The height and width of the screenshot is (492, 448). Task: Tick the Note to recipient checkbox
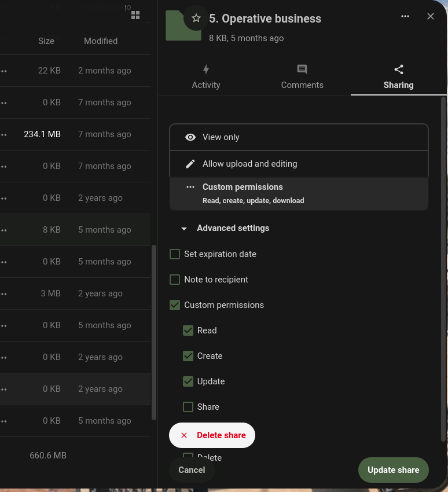tap(175, 280)
